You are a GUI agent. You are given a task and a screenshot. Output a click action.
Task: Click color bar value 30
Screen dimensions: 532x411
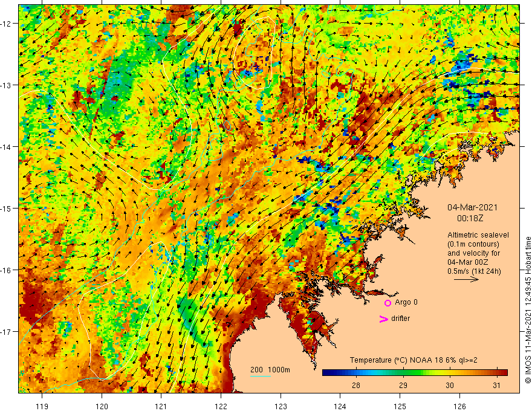(x=450, y=385)
